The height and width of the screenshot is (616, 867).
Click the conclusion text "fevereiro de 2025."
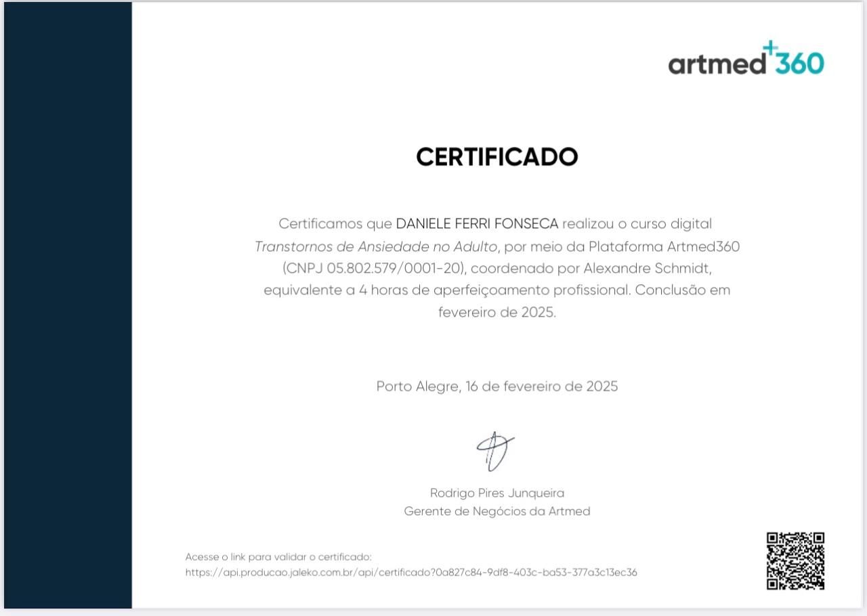tap(496, 313)
